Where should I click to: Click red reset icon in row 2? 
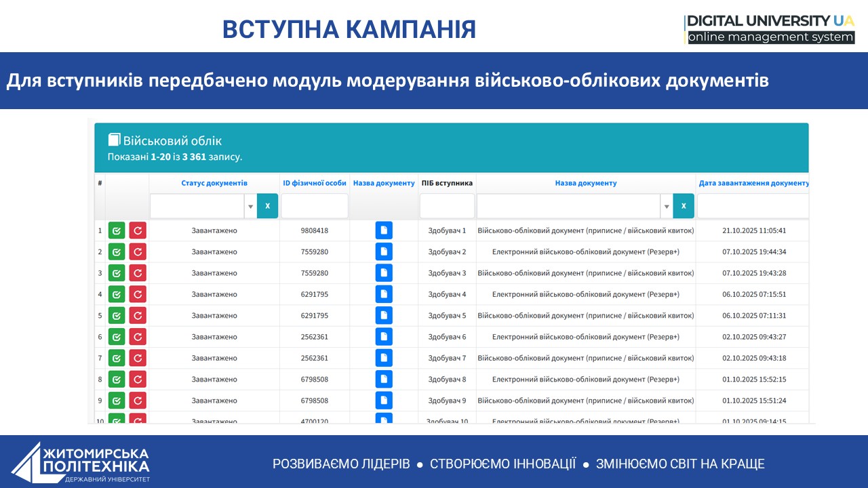tap(138, 252)
